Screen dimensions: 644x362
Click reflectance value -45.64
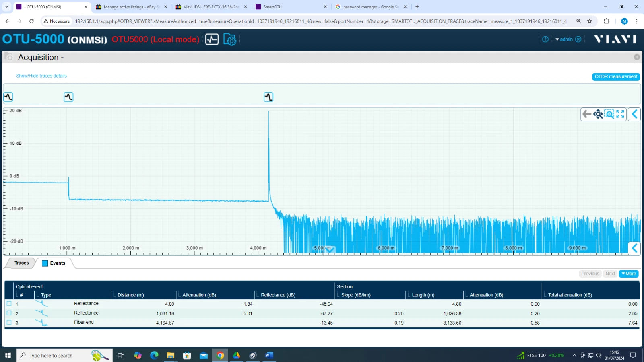click(x=326, y=304)
